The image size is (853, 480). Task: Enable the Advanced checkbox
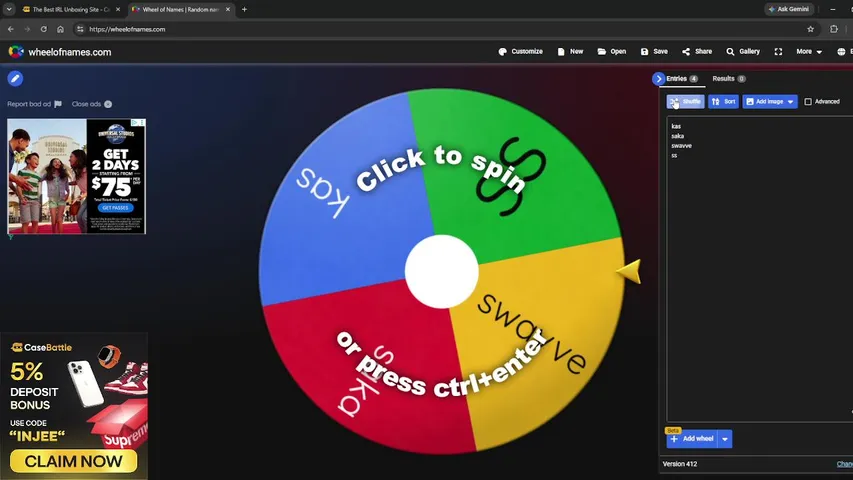tap(808, 102)
